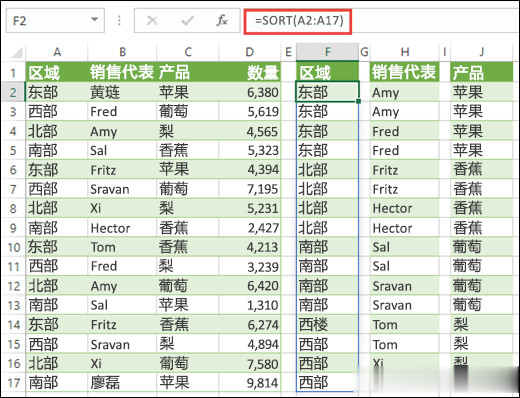Viewport: 520px width, 398px height.
Task: Open the insert function fx icon
Action: click(x=222, y=21)
